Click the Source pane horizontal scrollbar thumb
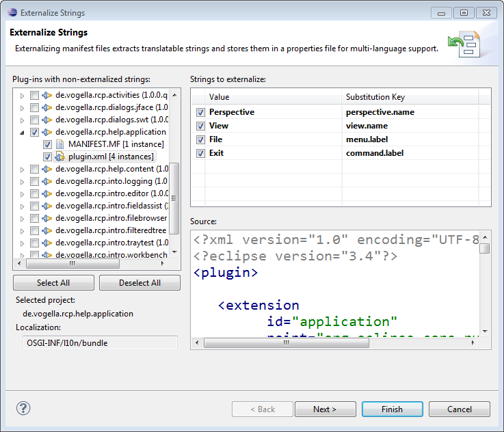The height and width of the screenshot is (432, 504). click(287, 342)
